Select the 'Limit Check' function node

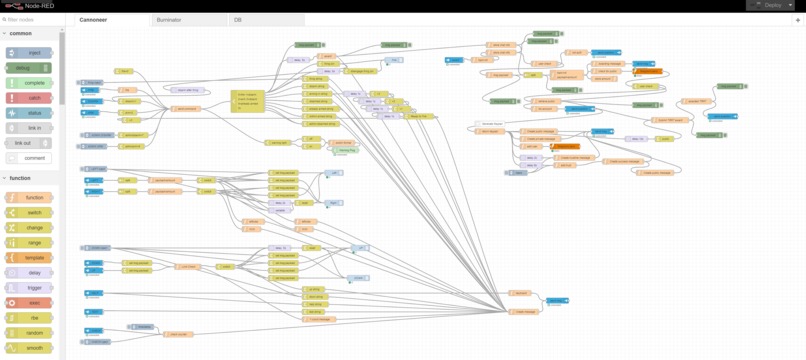187,266
